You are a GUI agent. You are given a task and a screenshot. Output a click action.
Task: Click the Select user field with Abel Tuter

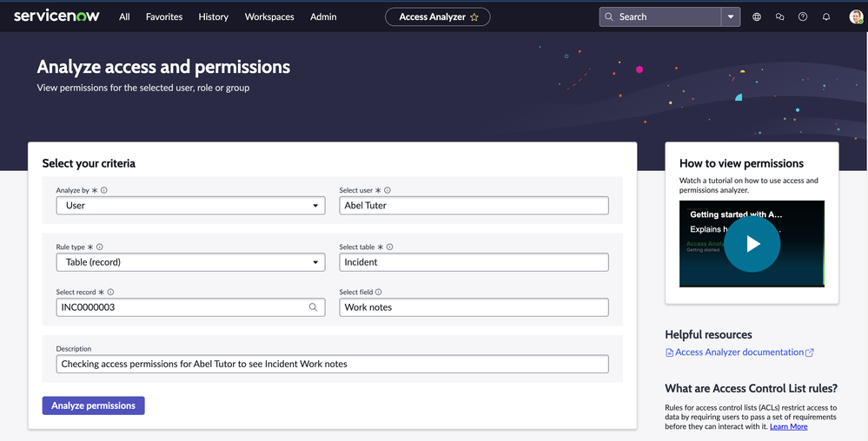[474, 205]
